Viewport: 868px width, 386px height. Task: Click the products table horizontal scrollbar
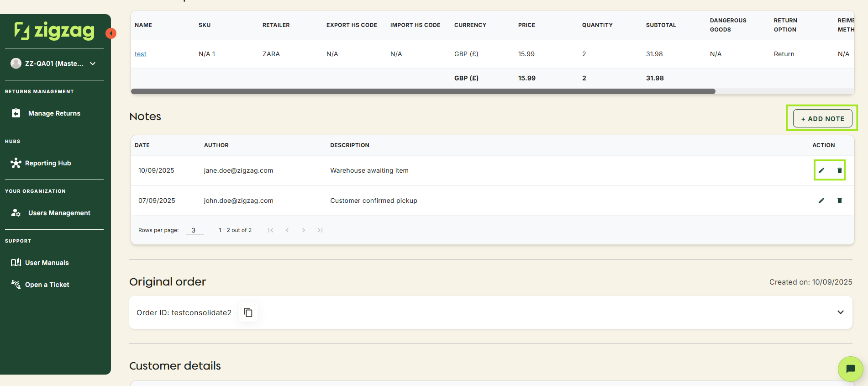[423, 91]
